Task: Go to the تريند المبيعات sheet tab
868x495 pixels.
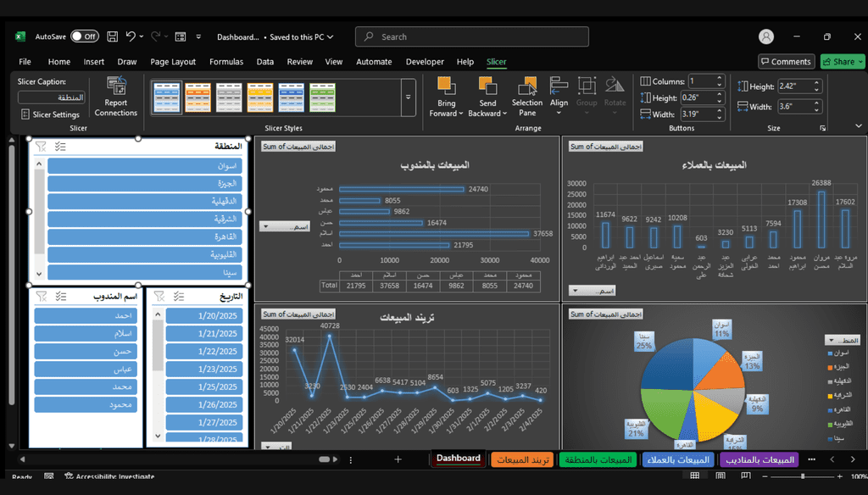Action: (522, 459)
